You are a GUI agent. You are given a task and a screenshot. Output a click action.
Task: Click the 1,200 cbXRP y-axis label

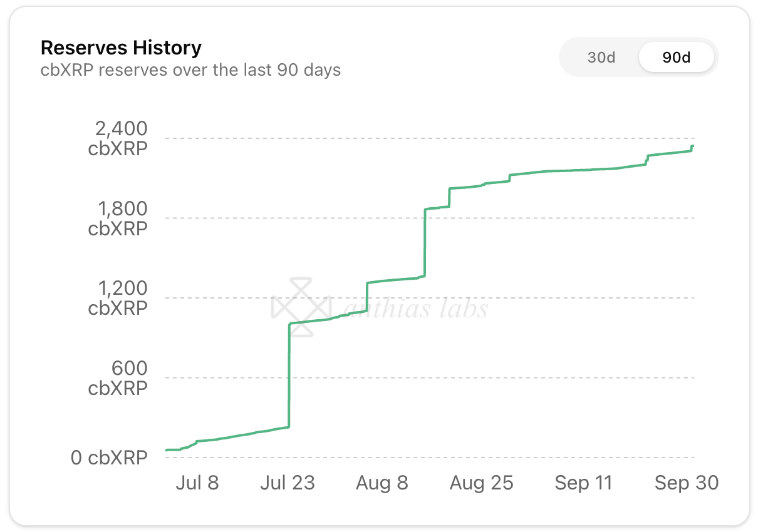click(118, 298)
